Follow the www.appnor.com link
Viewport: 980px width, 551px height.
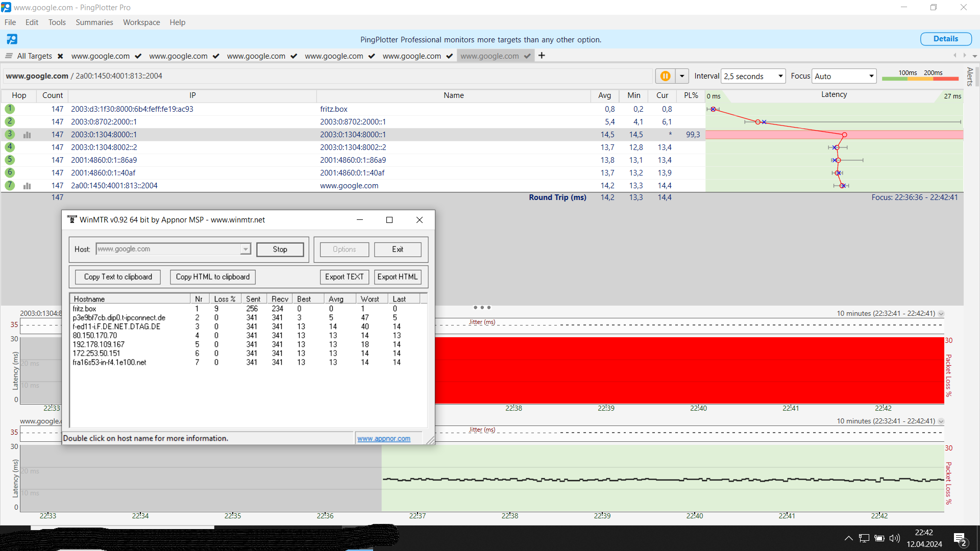[383, 439]
